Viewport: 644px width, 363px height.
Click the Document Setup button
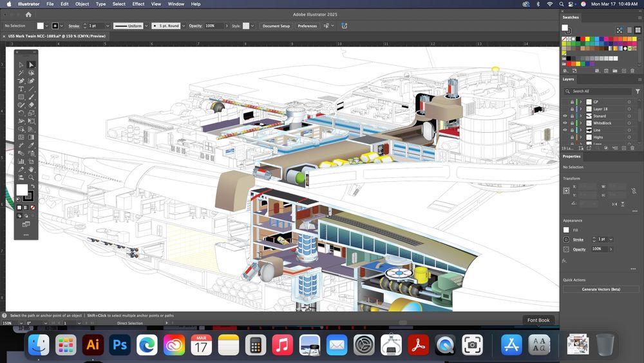click(276, 26)
